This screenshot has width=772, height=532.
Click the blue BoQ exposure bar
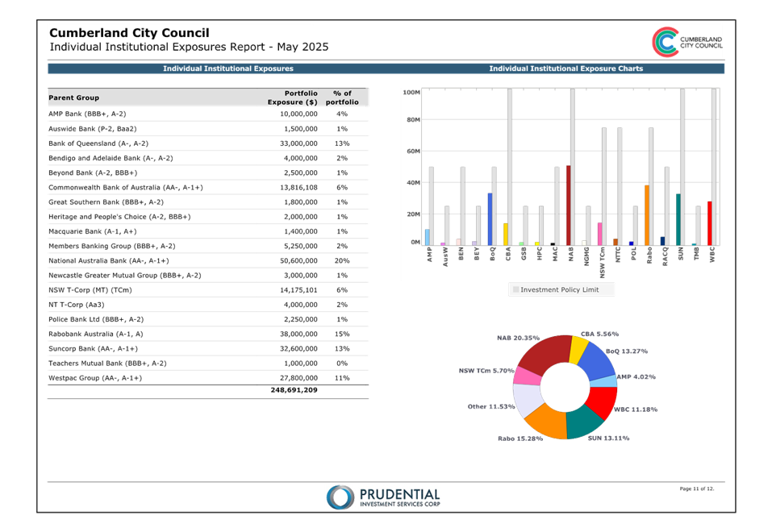[490, 219]
